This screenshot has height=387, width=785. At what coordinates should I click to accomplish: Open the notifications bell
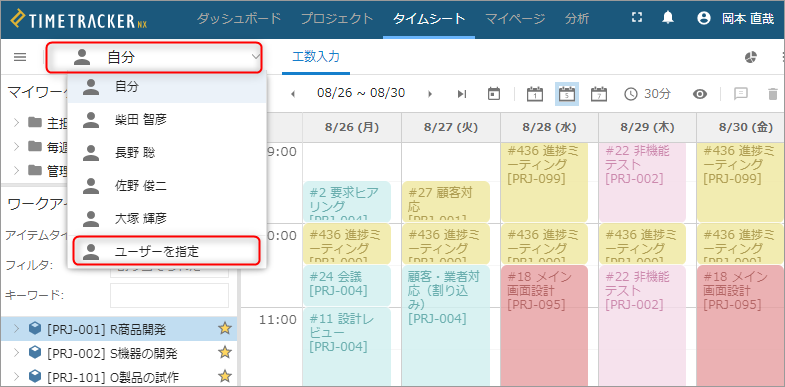click(x=668, y=19)
